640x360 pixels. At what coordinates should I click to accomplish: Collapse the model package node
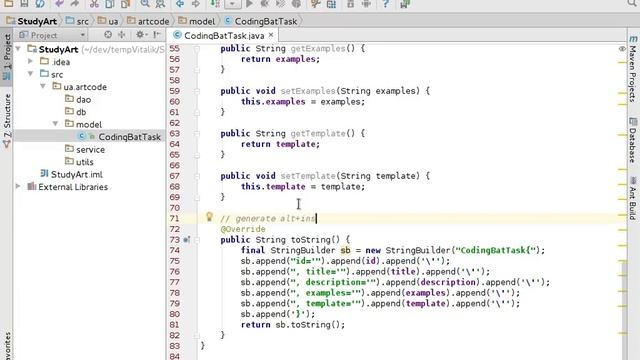click(x=56, y=124)
